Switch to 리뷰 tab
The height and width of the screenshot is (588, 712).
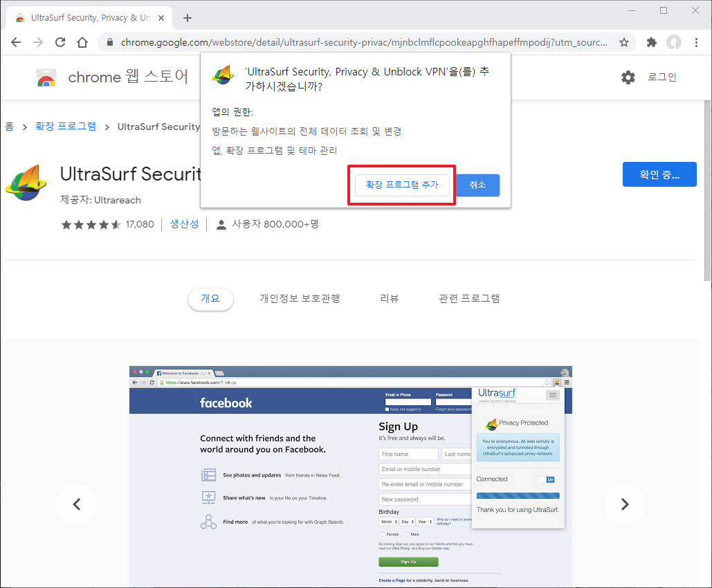[x=389, y=299]
